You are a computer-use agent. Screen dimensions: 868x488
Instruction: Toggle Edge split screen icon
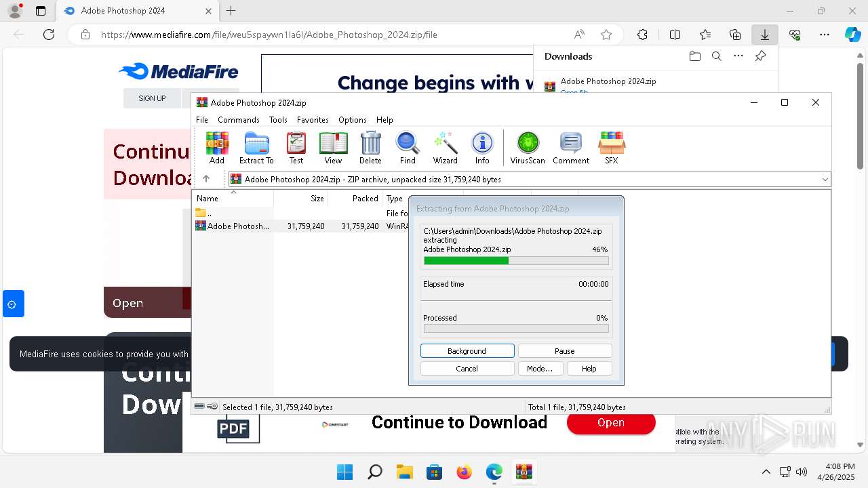click(675, 35)
